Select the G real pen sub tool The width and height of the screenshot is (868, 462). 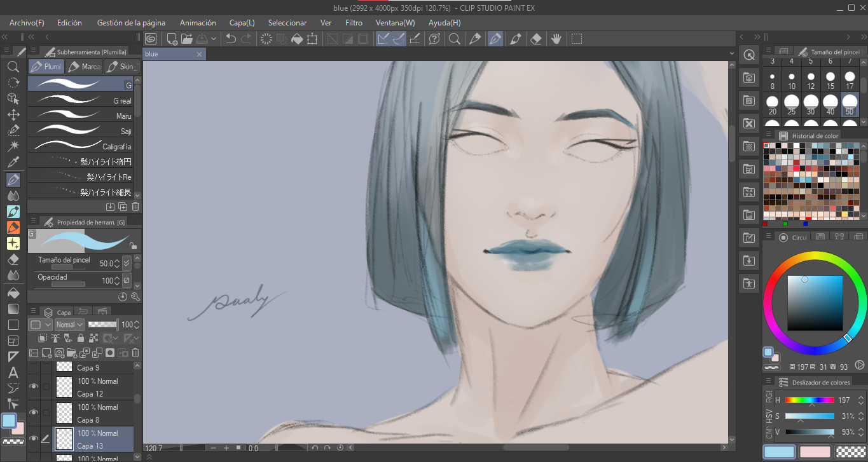[81, 100]
